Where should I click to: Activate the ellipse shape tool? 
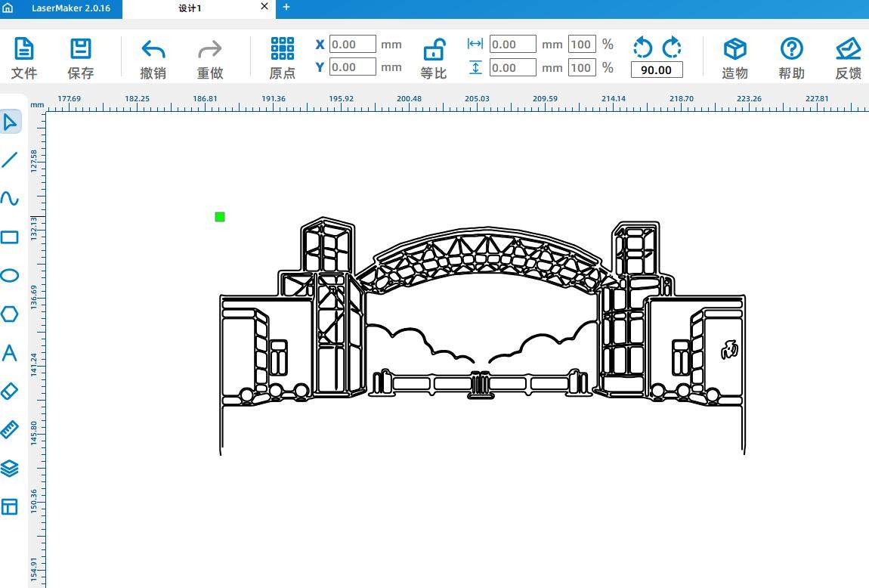click(x=10, y=275)
